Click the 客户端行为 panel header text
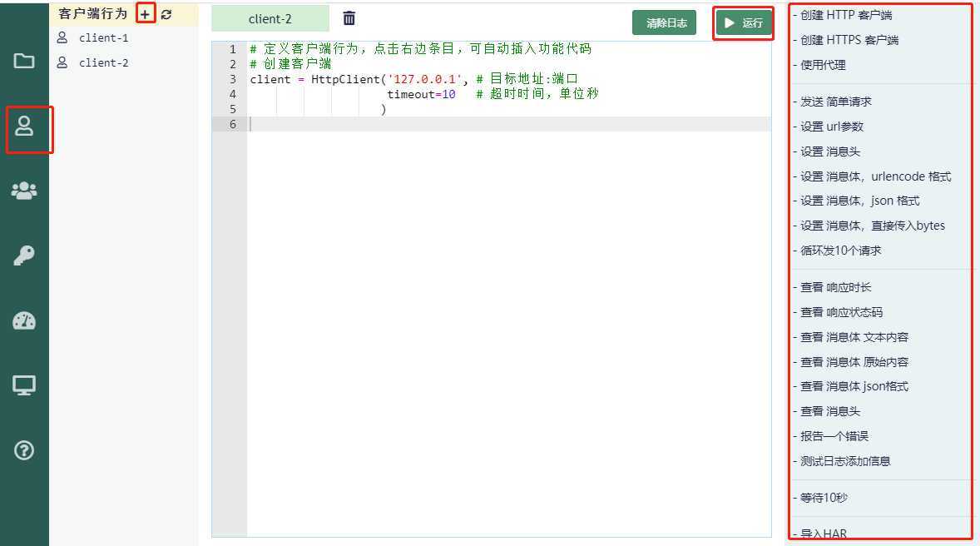 92,14
